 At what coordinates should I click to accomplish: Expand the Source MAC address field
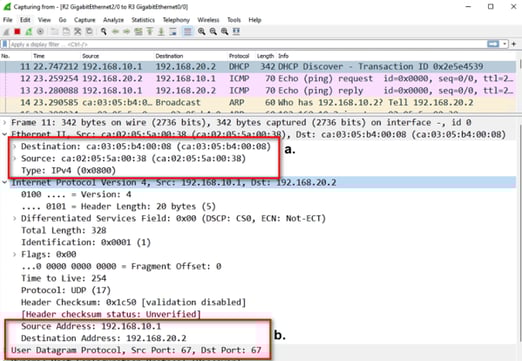coord(15,159)
